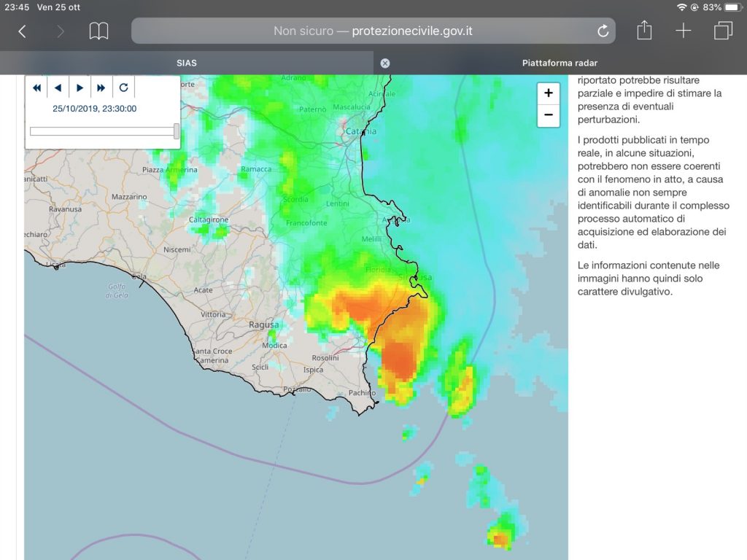Reload the page from the address bar
Screen dimensions: 747x560
tap(603, 31)
